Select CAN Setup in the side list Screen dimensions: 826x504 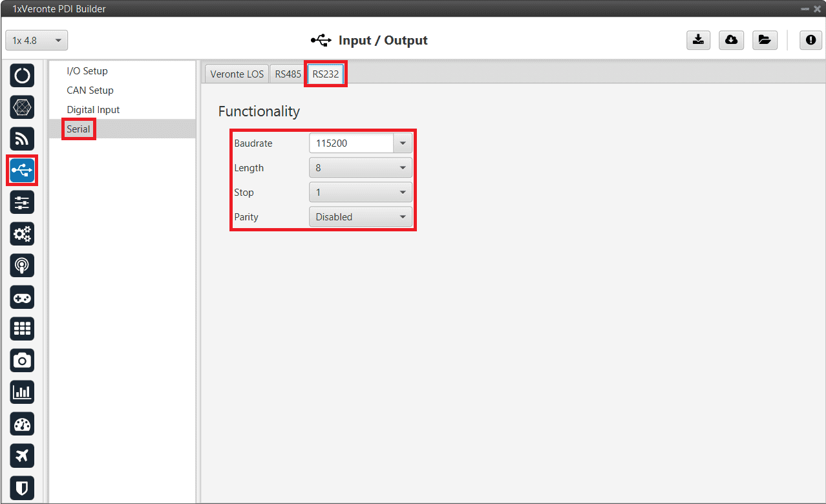(90, 90)
